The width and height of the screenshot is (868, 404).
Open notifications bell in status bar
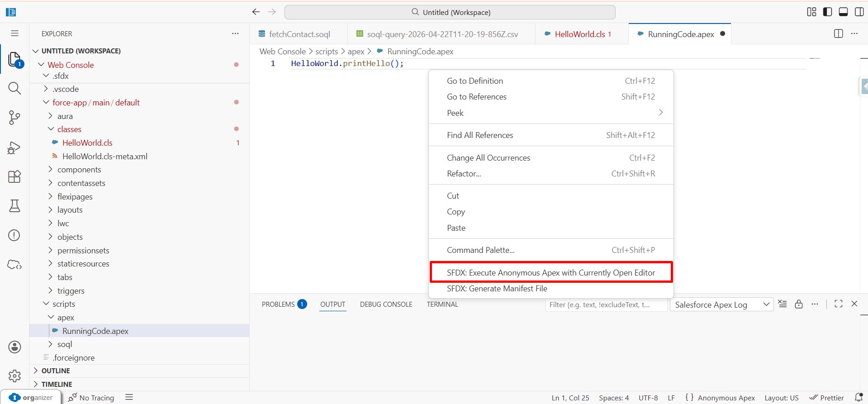(x=859, y=398)
